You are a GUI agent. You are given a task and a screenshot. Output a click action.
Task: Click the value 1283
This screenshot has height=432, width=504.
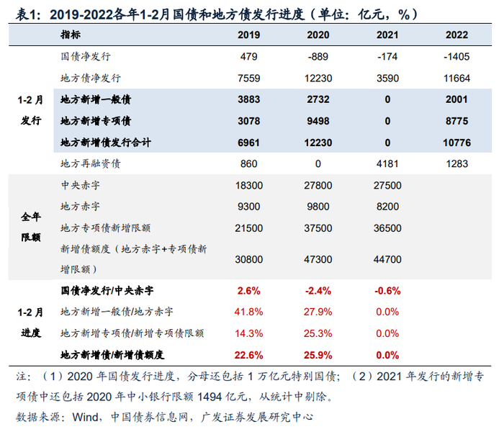(456, 163)
